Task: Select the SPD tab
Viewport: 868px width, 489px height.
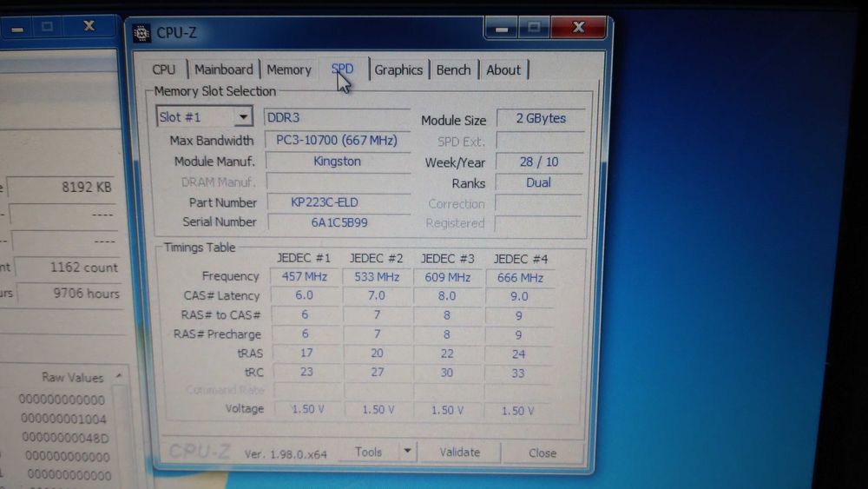Action: (x=342, y=69)
